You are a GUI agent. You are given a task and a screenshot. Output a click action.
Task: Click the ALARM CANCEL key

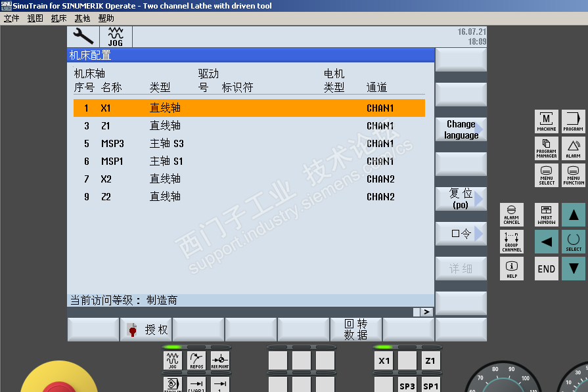coord(512,215)
